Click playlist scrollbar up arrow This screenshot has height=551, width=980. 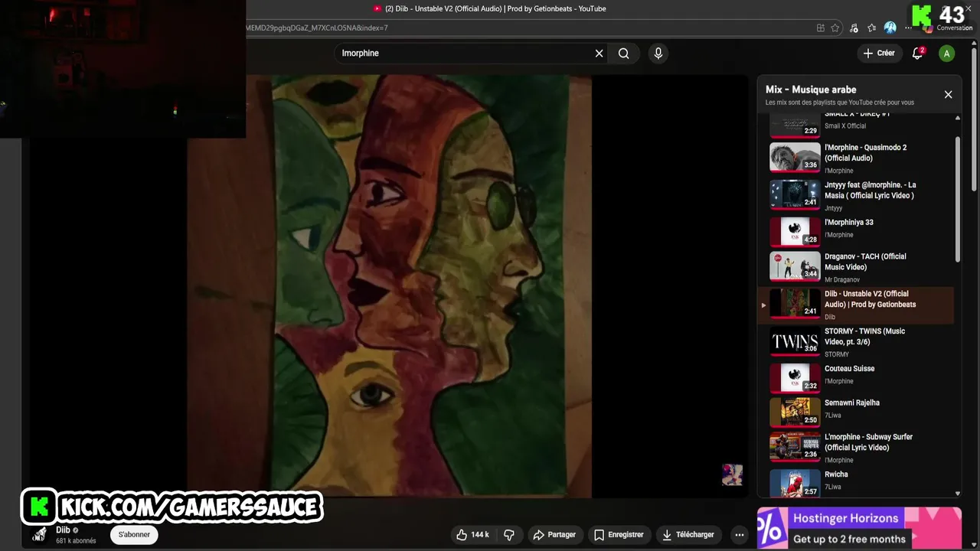pos(957,118)
